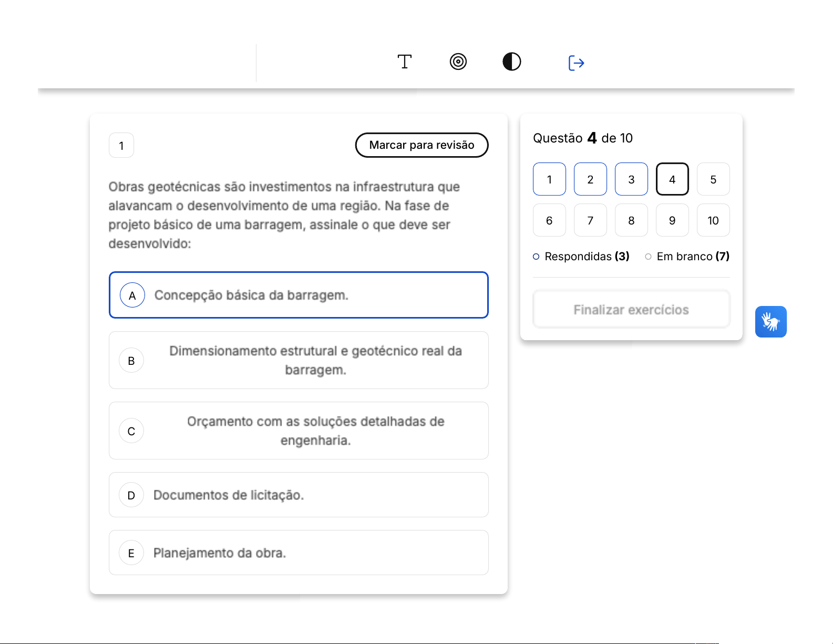Toggle the high contrast half-circle icon
The image size is (833, 644).
pos(511,62)
